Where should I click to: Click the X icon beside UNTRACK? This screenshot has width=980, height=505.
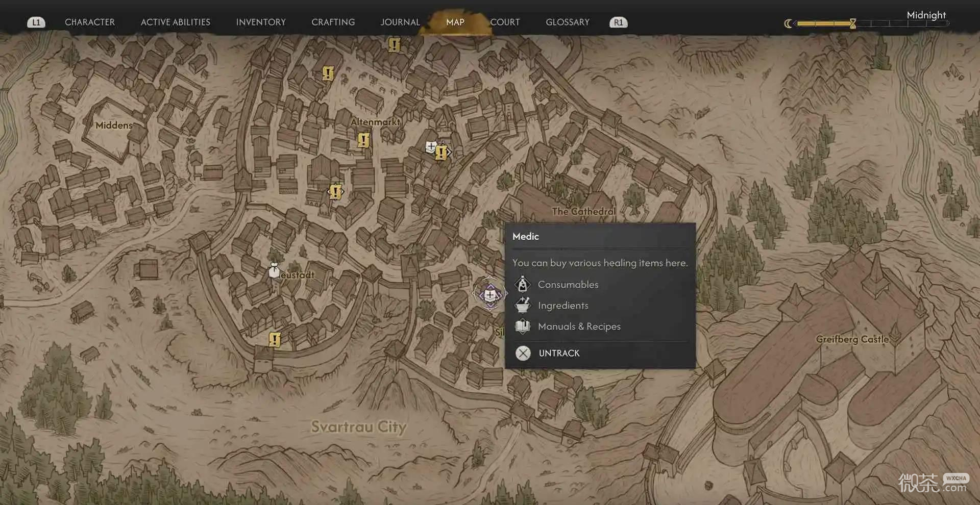pos(523,353)
